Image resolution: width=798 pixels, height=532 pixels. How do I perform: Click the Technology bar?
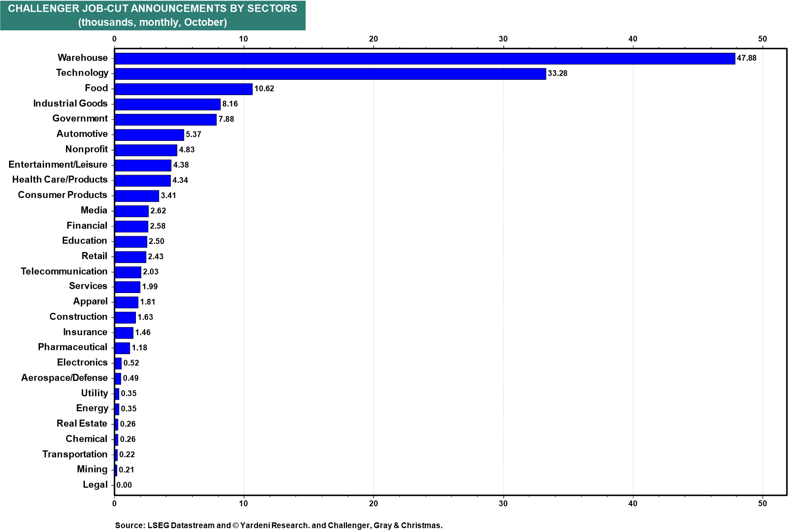tap(330, 74)
